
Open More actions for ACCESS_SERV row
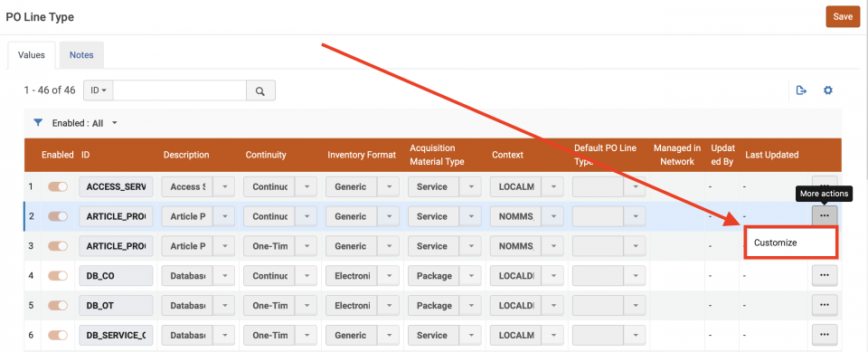(825, 186)
